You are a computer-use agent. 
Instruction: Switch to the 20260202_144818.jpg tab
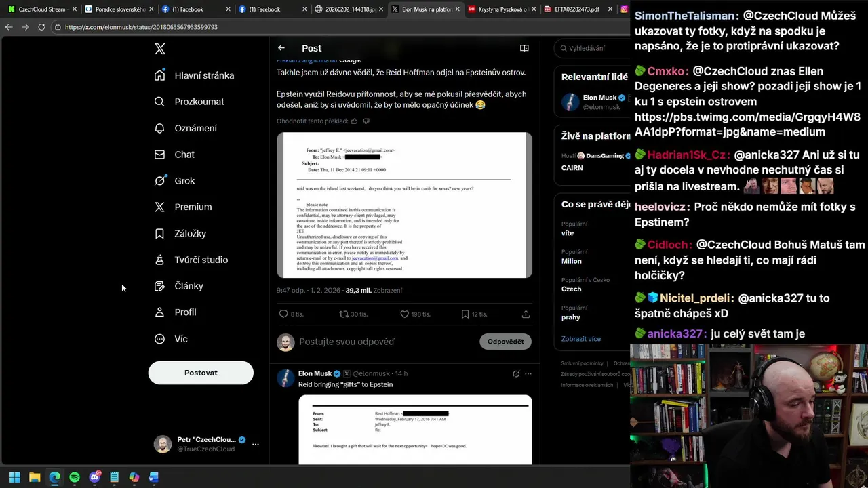[x=348, y=9]
